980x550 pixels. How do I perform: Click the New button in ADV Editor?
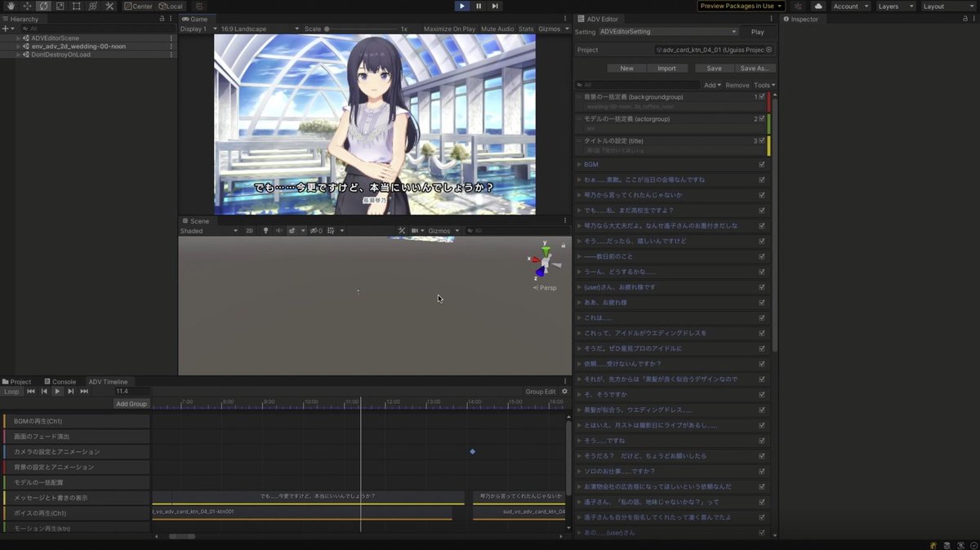click(627, 69)
